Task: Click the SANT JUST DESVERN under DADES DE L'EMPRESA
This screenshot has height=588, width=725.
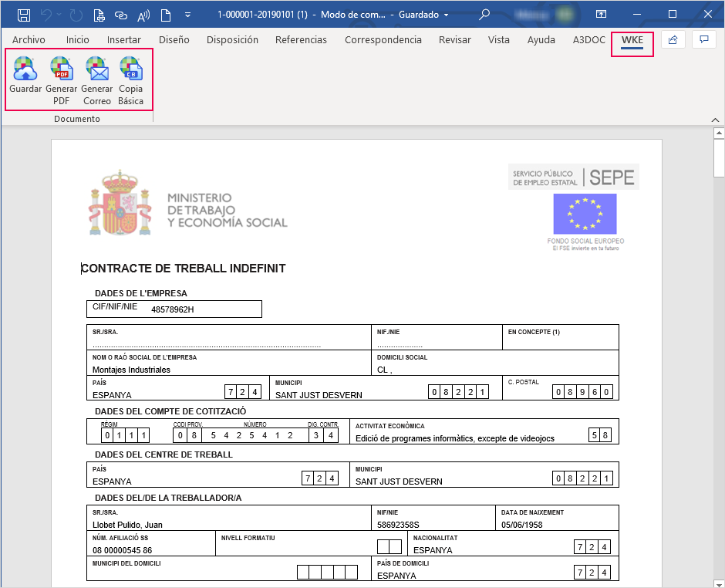Action: click(x=319, y=395)
